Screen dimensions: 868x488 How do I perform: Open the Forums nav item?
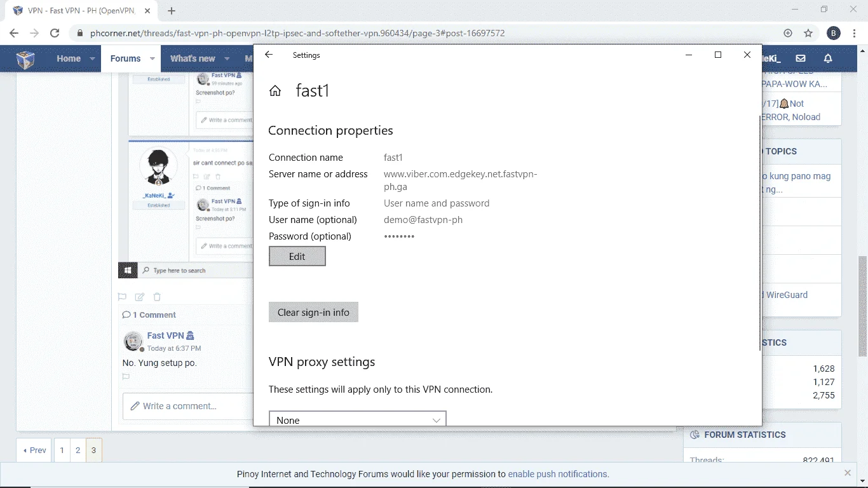click(125, 58)
